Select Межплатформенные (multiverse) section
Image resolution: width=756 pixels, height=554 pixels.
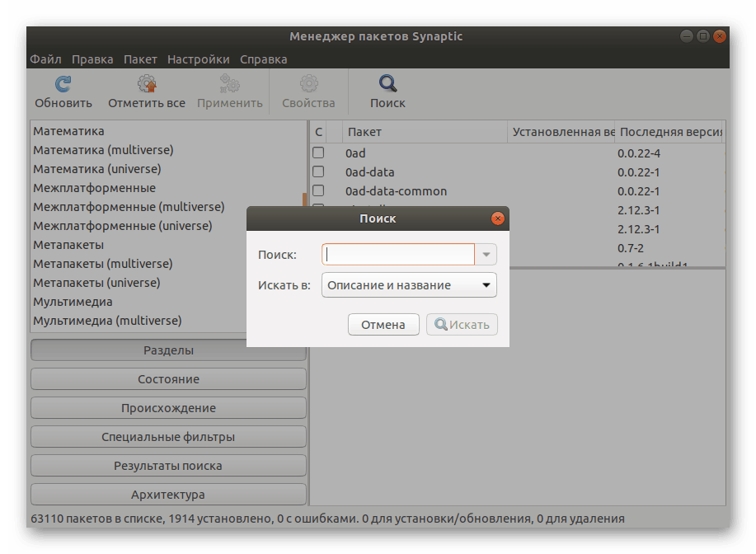pyautogui.click(x=129, y=207)
